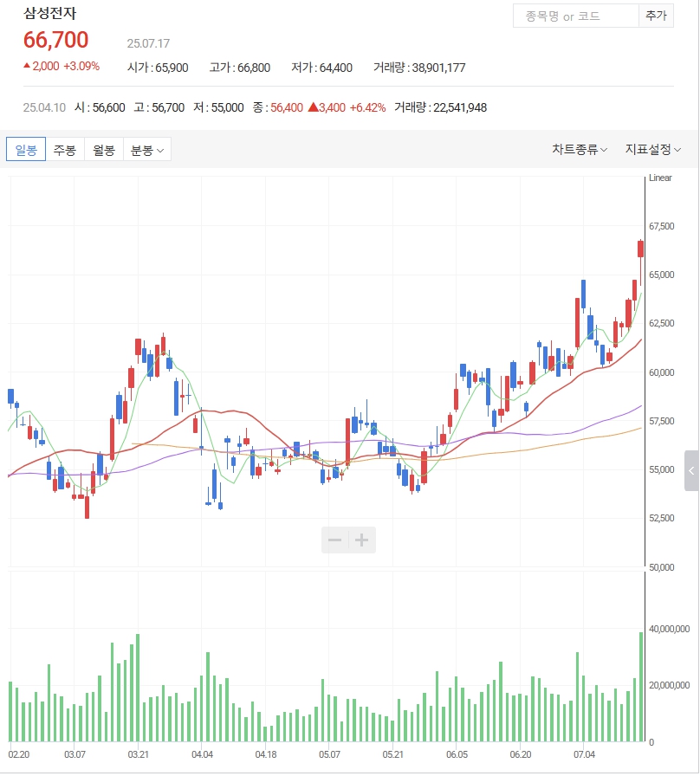
Task: Click the 07.04 date axis label
Action: 584,754
